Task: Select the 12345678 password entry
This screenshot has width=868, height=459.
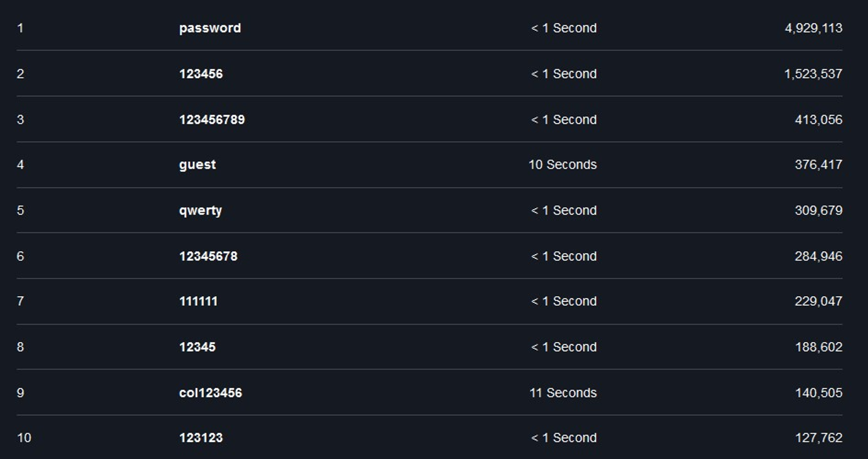Action: coord(208,256)
